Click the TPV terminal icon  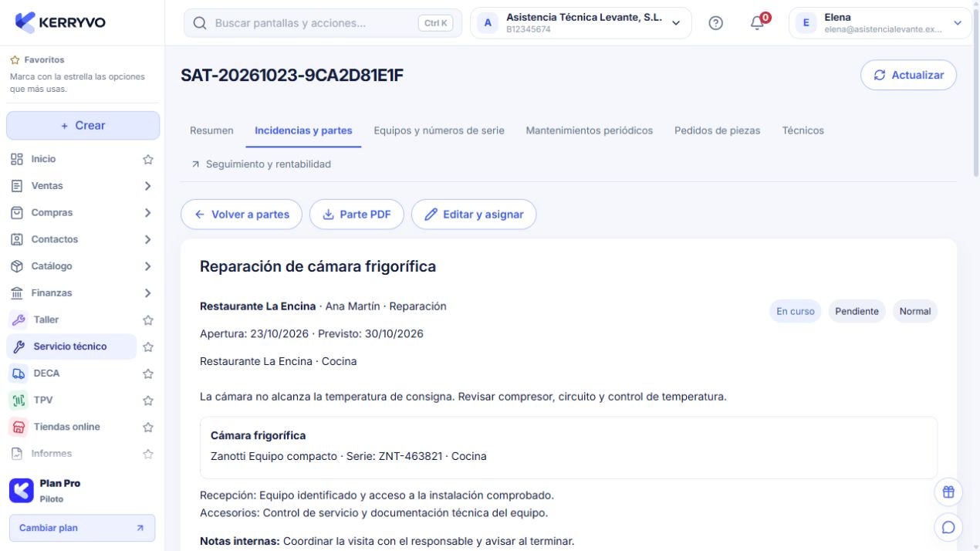point(19,400)
